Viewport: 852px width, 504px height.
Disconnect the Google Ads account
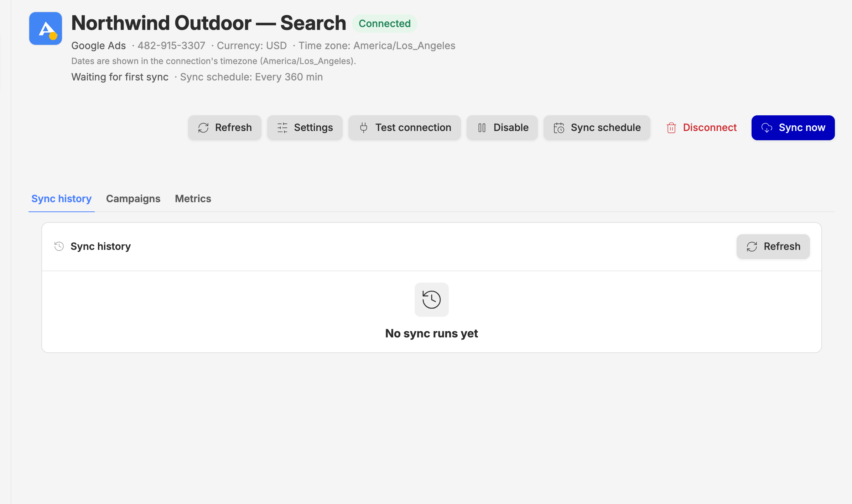click(x=701, y=128)
